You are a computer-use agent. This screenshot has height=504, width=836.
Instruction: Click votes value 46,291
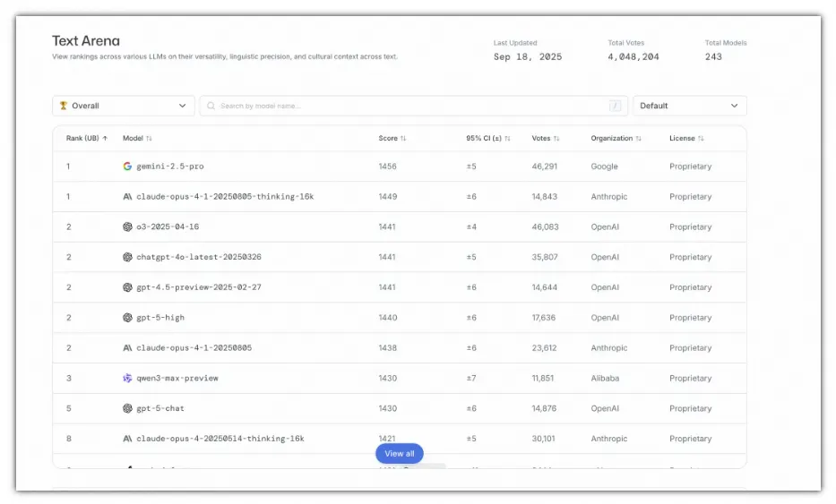coord(545,167)
